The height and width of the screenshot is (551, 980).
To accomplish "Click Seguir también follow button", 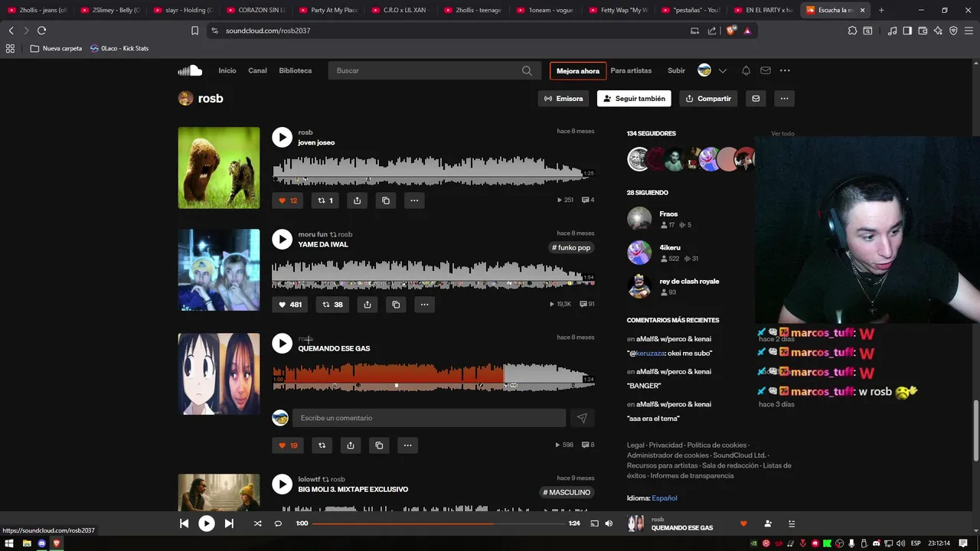I will pos(634,99).
